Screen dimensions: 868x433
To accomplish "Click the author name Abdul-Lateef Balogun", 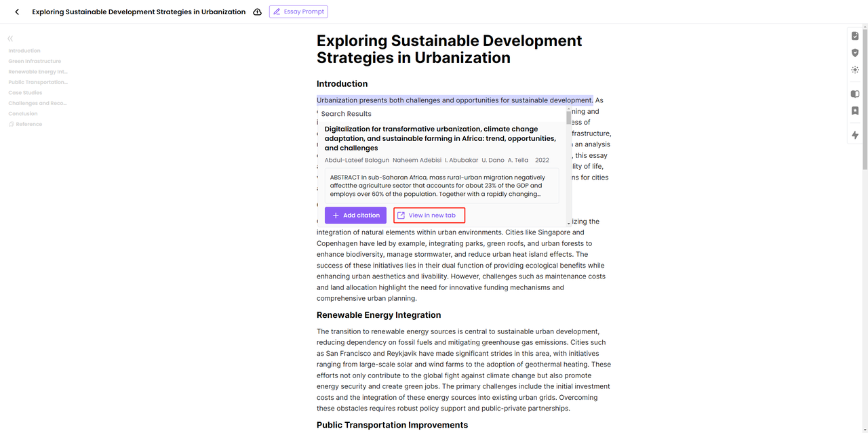I will (x=357, y=161).
